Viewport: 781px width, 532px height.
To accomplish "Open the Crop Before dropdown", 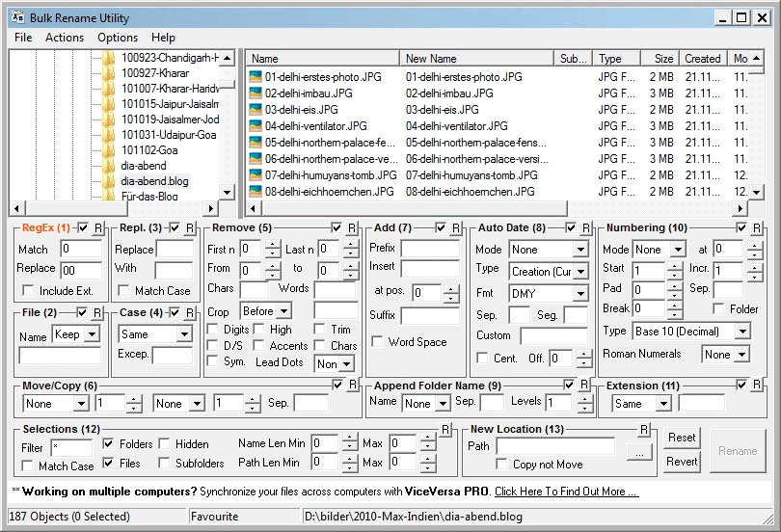I will tap(283, 311).
